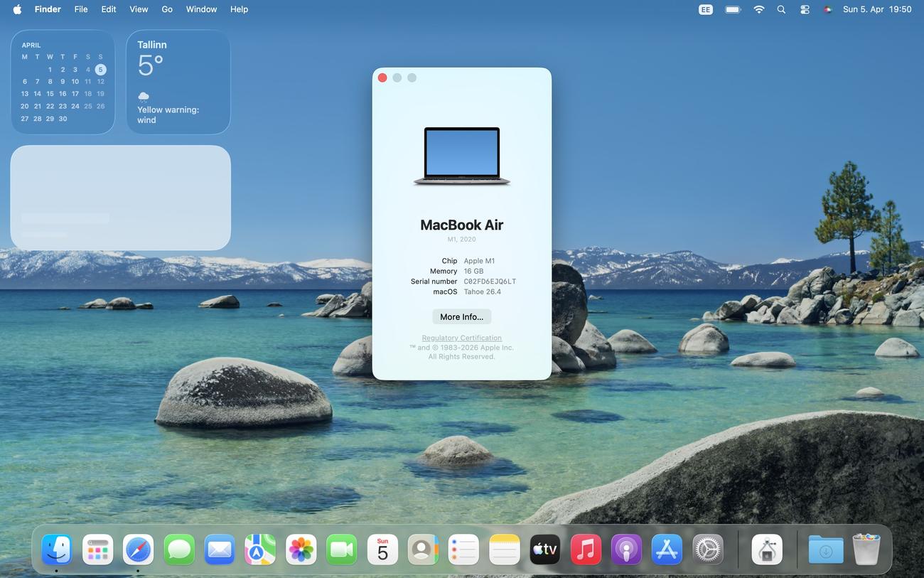The height and width of the screenshot is (578, 924).
Task: Open System Settings gear icon
Action: (x=708, y=550)
